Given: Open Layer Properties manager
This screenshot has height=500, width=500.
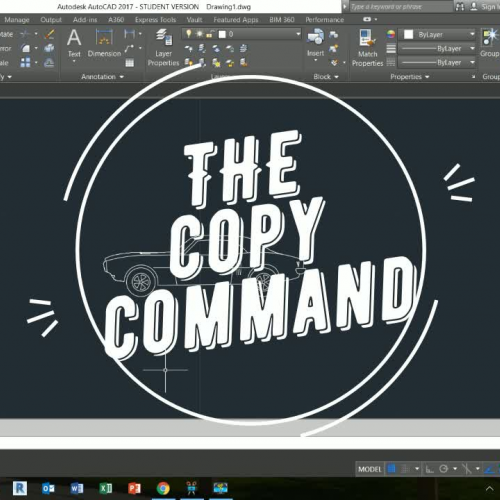Looking at the screenshot, I should pyautogui.click(x=163, y=47).
